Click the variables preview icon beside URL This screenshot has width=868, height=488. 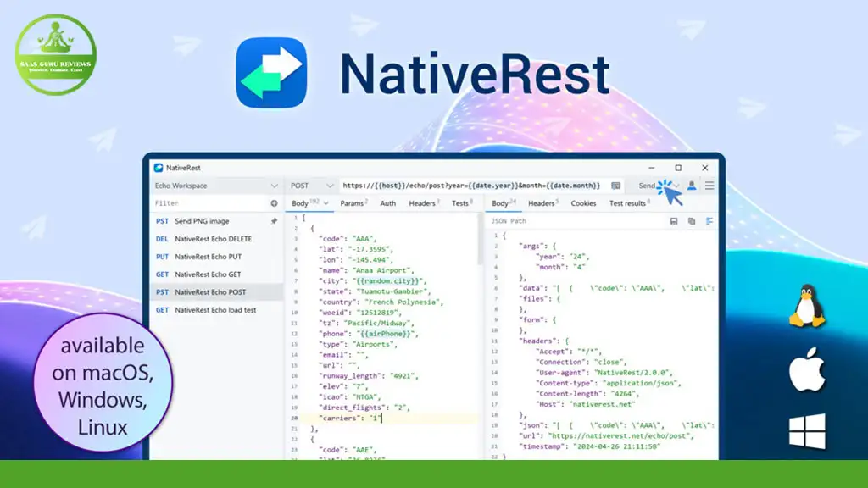point(615,186)
